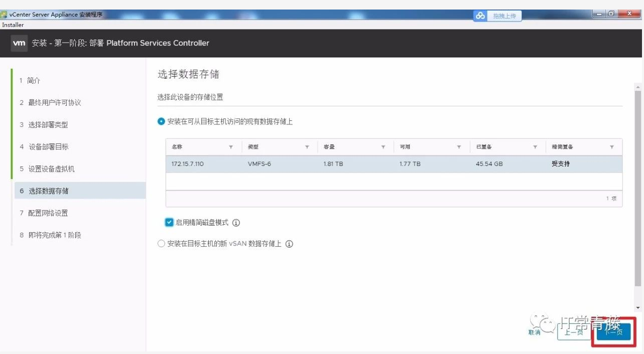
Task: Open the 可用 column filter dropdown
Action: [459, 146]
